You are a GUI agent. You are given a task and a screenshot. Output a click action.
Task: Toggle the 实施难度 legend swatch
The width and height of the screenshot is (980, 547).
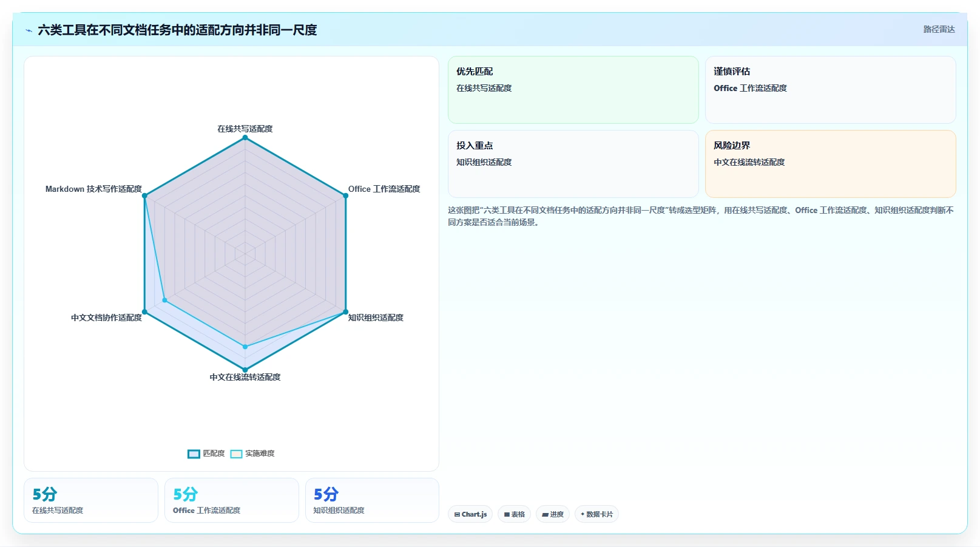236,454
